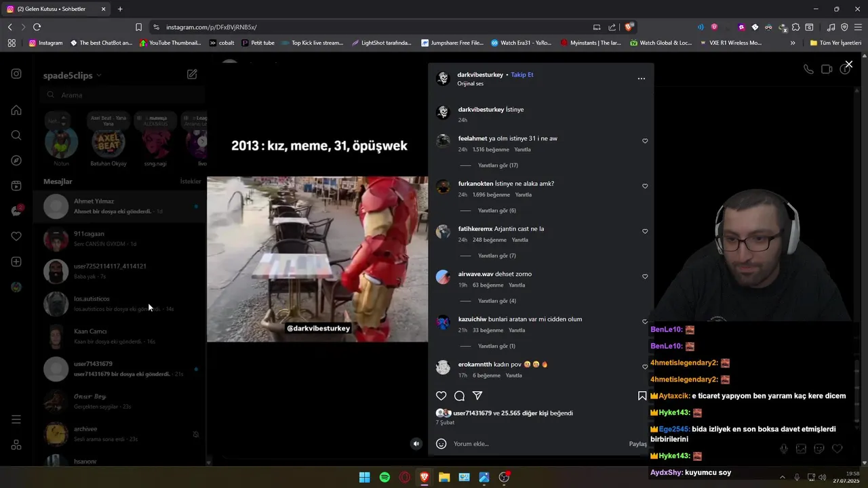Open emoji picker in comment box

point(441,444)
